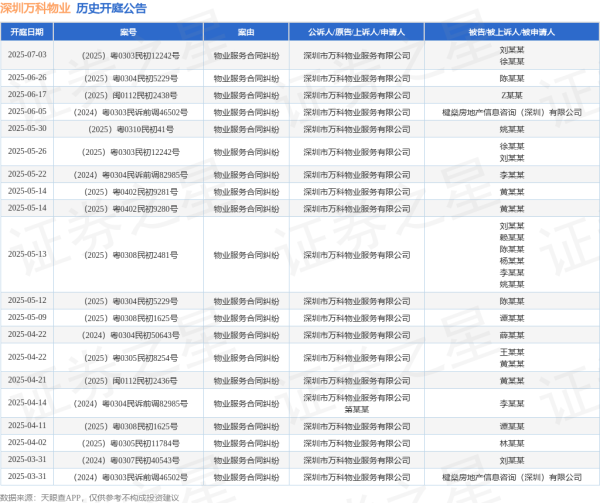The height and width of the screenshot is (503, 600).
Task: Click case number 粤0305民初8254号
Action: tap(131, 358)
